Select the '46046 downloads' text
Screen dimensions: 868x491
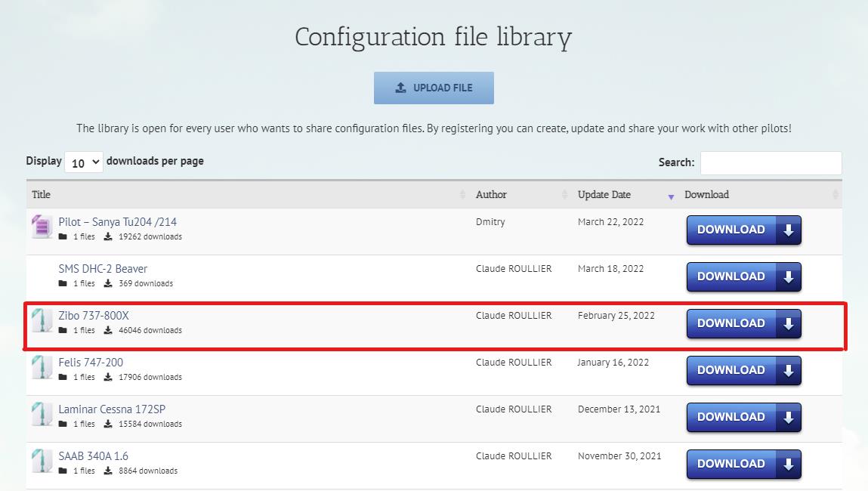150,330
